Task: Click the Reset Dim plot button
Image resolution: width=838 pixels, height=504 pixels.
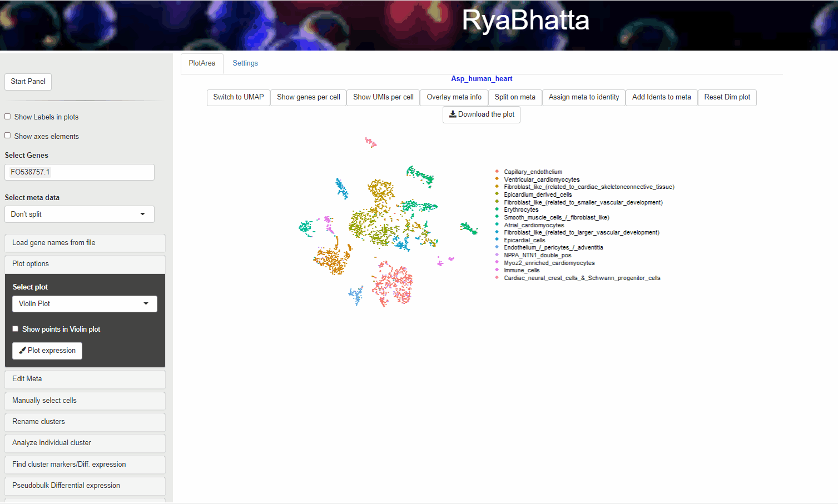Action: tap(727, 97)
